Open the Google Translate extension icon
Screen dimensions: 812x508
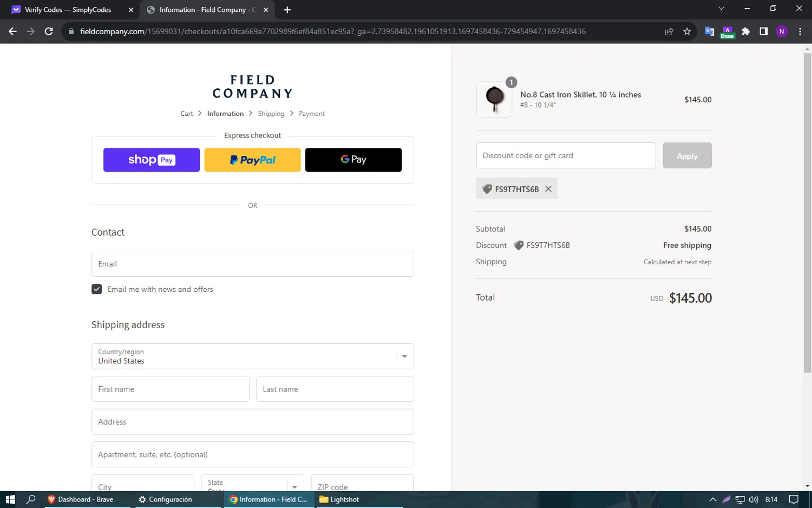point(709,31)
